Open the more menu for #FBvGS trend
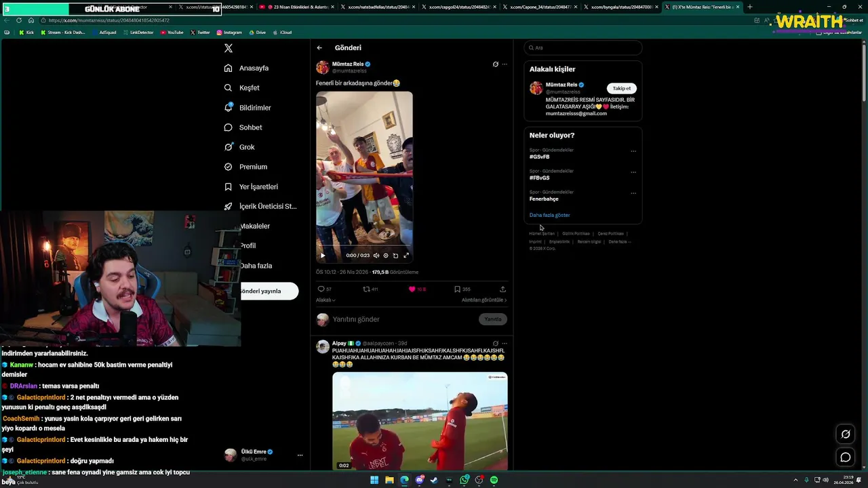This screenshot has height=488, width=868. point(633,171)
